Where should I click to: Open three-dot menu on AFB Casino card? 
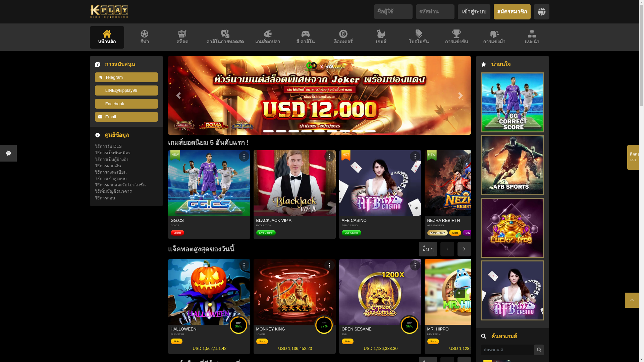(x=415, y=157)
